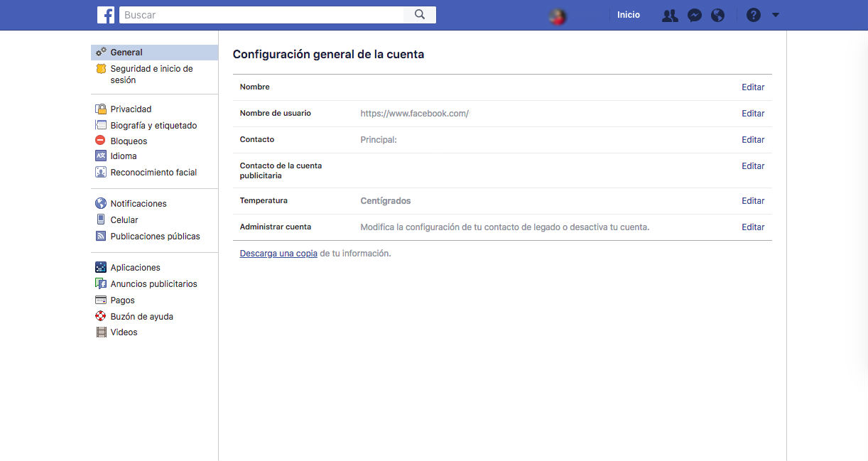Edit the Nombre de usuario row
The height and width of the screenshot is (461, 868).
point(753,114)
